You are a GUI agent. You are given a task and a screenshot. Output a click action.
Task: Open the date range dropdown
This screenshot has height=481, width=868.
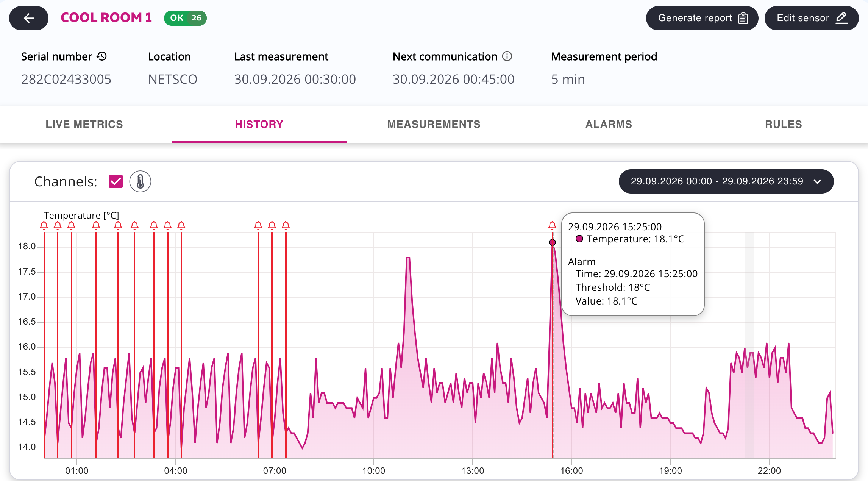726,181
